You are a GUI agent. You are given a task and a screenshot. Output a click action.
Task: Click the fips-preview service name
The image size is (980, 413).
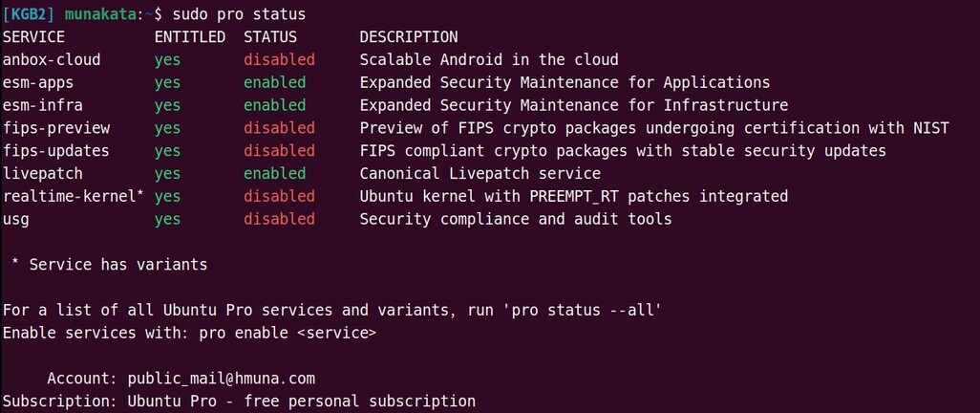(56, 128)
